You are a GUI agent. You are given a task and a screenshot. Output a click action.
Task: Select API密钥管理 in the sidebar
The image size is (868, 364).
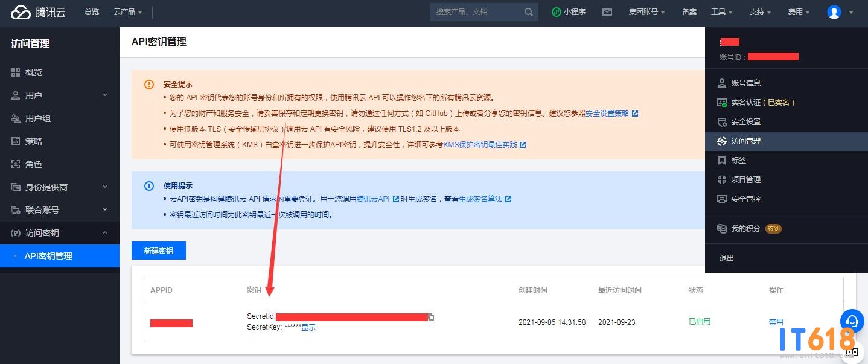click(x=60, y=256)
